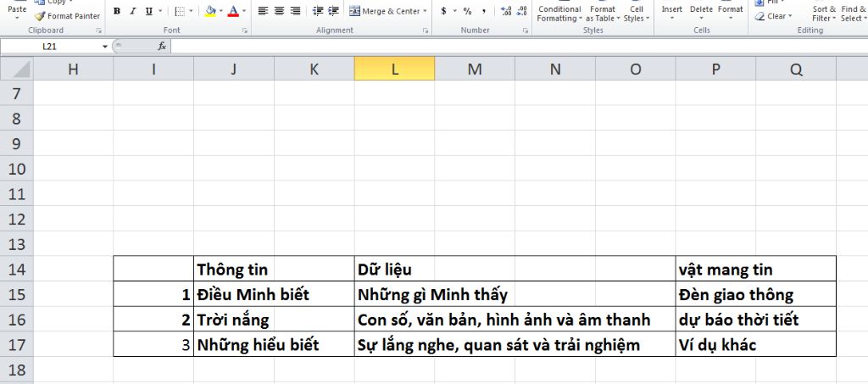This screenshot has width=868, height=384.
Task: Decrease indent in cell
Action: tap(318, 11)
